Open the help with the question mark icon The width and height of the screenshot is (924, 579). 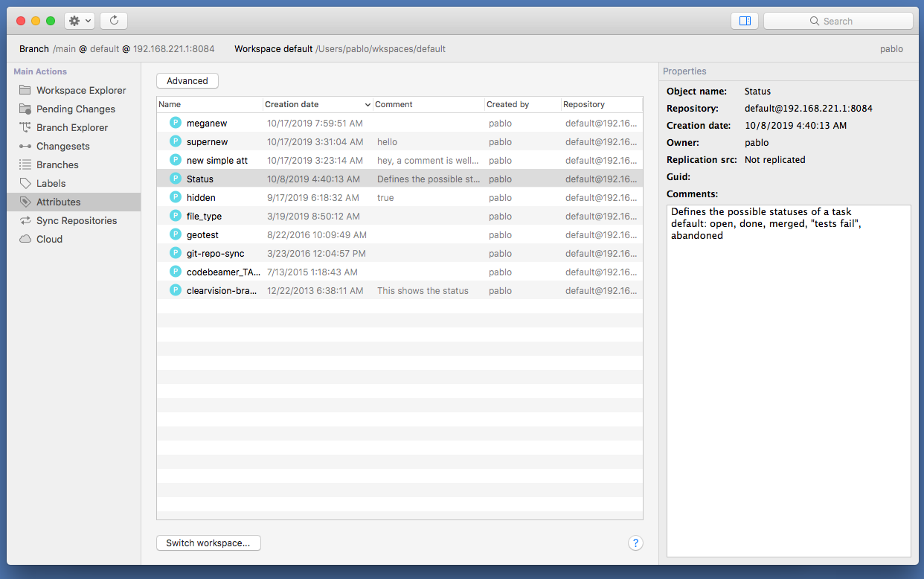pyautogui.click(x=635, y=543)
